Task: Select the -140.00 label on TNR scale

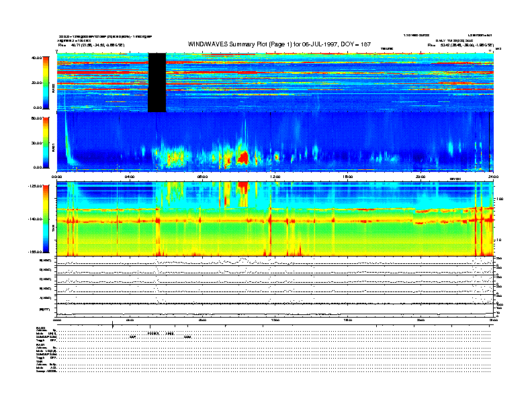Action: (35, 219)
